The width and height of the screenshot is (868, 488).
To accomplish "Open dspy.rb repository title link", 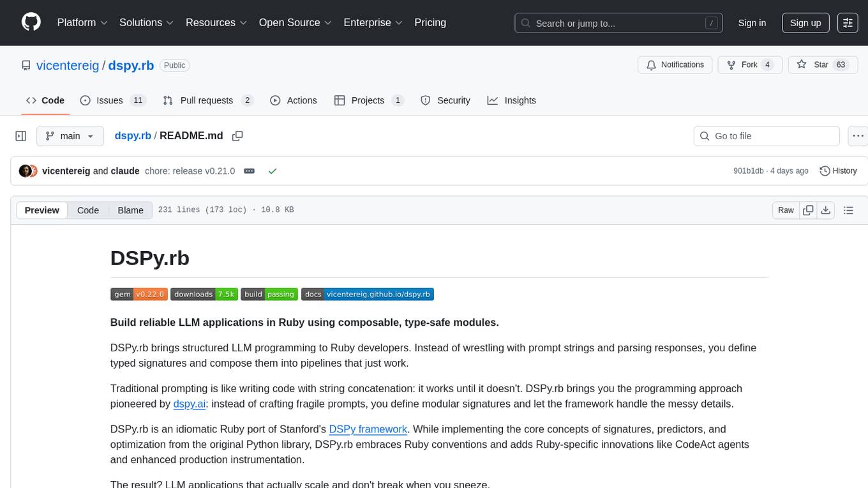I will 131,65.
